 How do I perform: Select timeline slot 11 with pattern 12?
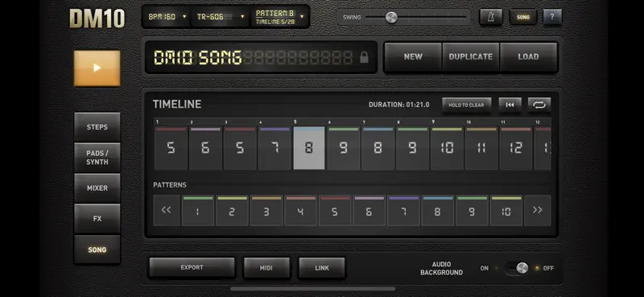coord(516,148)
